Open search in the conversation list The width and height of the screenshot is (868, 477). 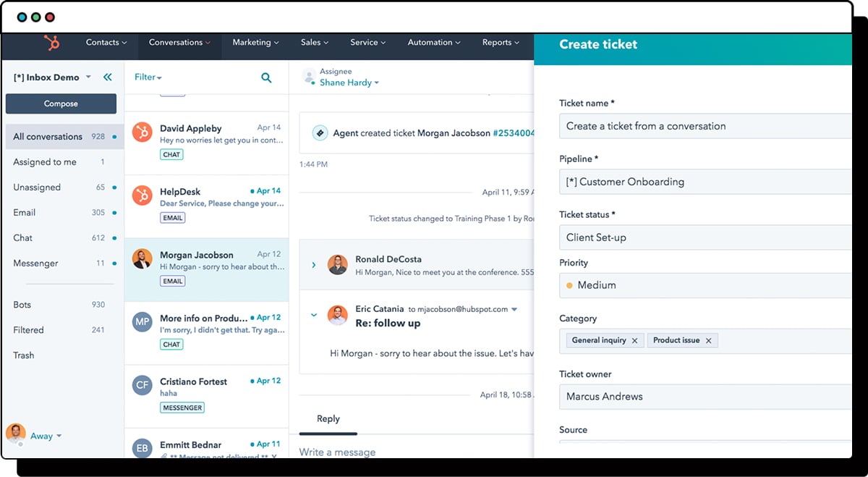pyautogui.click(x=266, y=77)
